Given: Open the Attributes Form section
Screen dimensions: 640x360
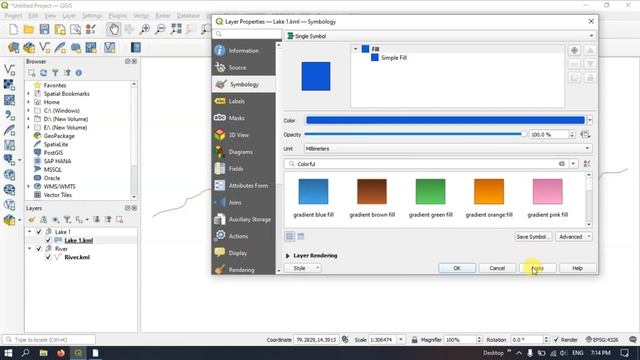Looking at the screenshot, I should 243,185.
